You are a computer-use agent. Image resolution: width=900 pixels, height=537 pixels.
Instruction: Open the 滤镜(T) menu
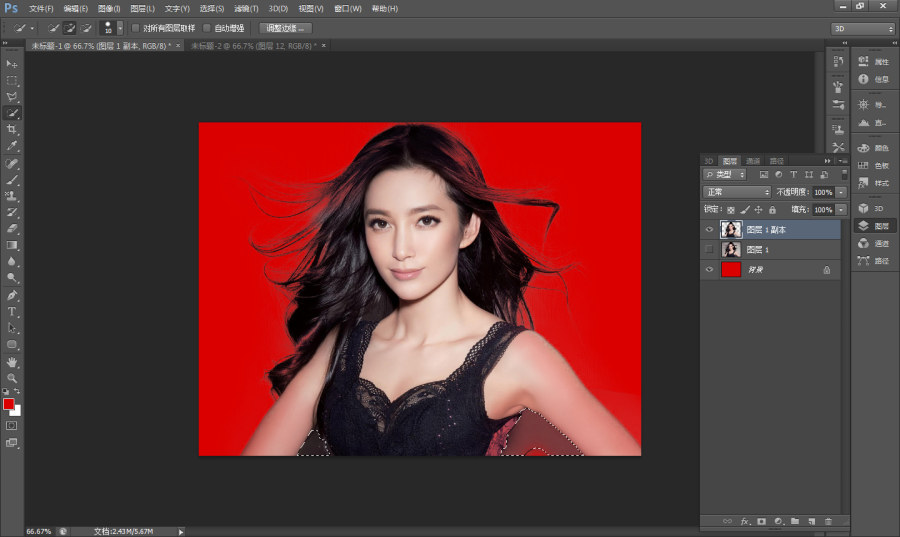tap(246, 9)
